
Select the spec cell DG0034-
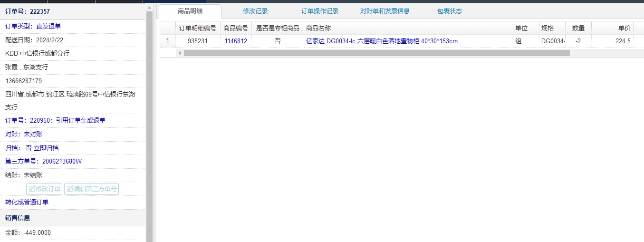pos(552,41)
